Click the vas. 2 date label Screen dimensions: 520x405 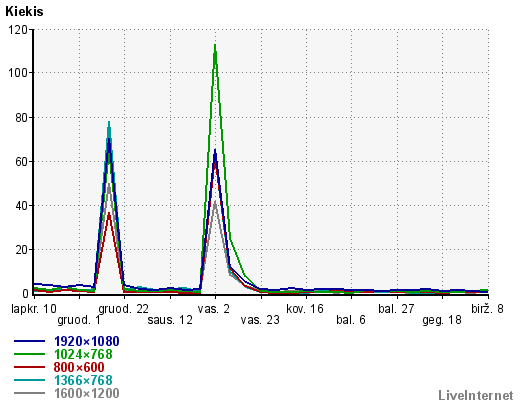pos(214,309)
